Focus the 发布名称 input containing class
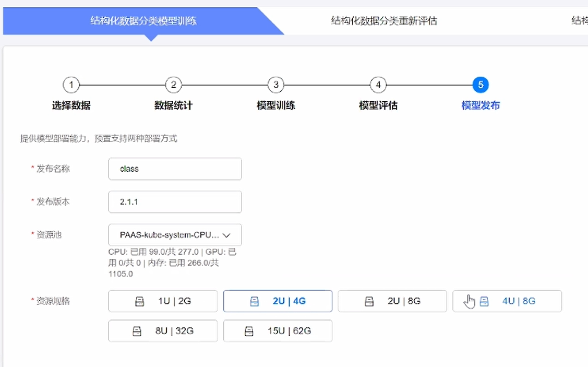This screenshot has width=588, height=367. pyautogui.click(x=175, y=169)
